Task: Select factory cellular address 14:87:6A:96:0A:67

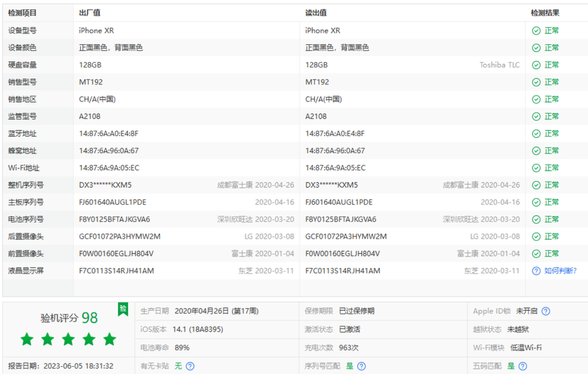Action: coord(108,151)
